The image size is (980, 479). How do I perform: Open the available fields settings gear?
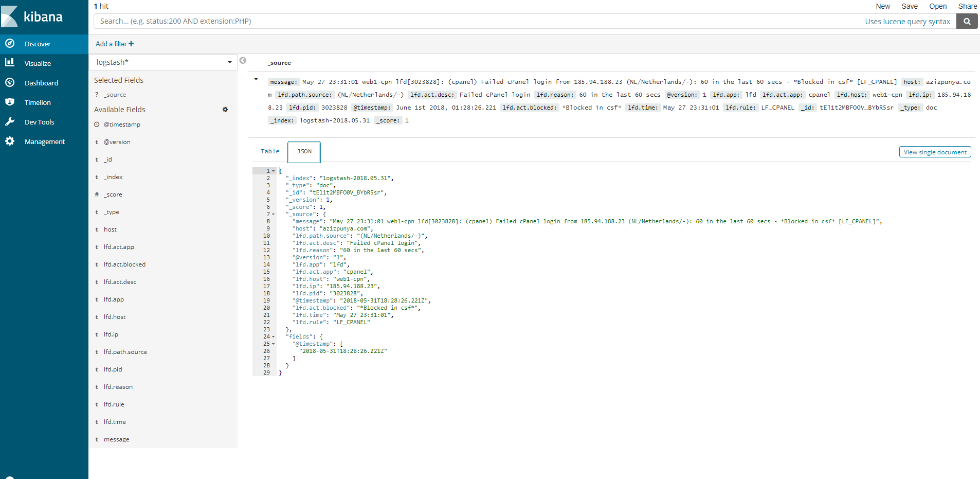225,110
